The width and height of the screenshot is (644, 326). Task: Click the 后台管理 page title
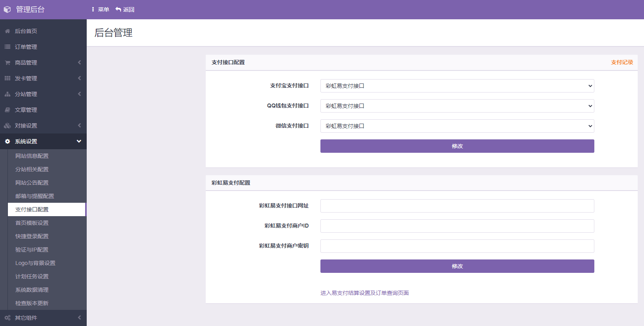pos(114,33)
